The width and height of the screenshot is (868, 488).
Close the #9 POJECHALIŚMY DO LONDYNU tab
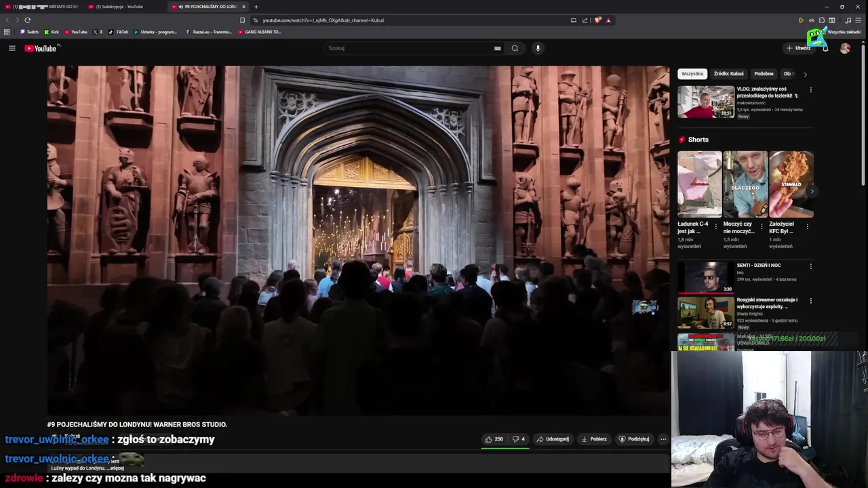coord(243,7)
